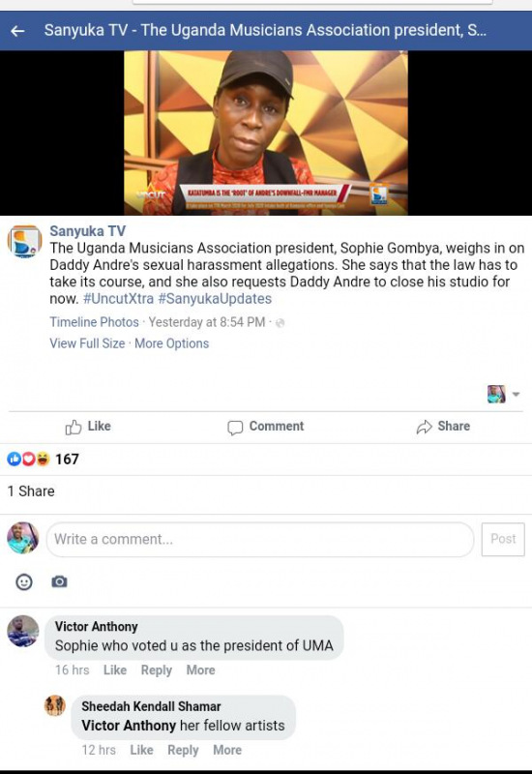This screenshot has height=774, width=532.
Task: Like Sheedah Kendall Shamar's reply
Action: (x=141, y=750)
